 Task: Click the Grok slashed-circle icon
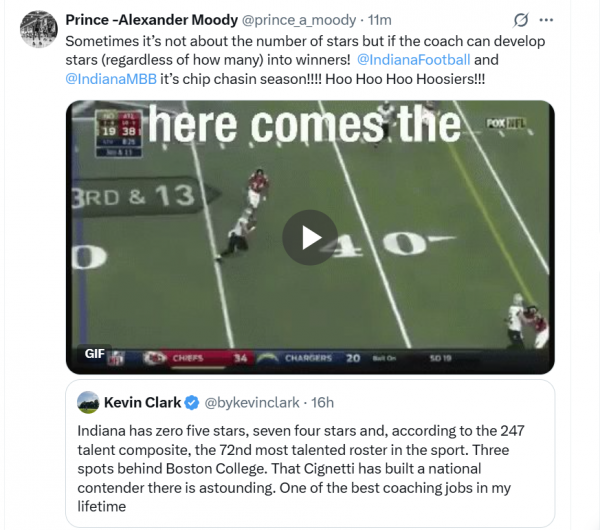coord(521,20)
